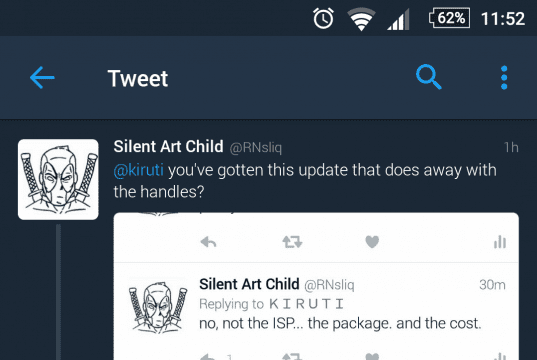Tap the Tweet title in header
The width and height of the screenshot is (537, 360).
138,78
